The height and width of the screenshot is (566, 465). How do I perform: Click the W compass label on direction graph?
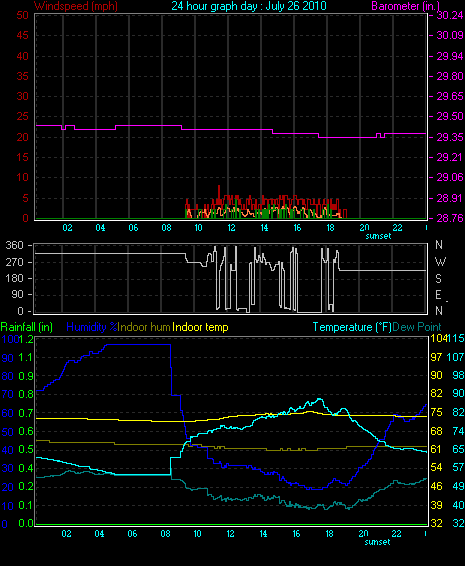(x=440, y=262)
